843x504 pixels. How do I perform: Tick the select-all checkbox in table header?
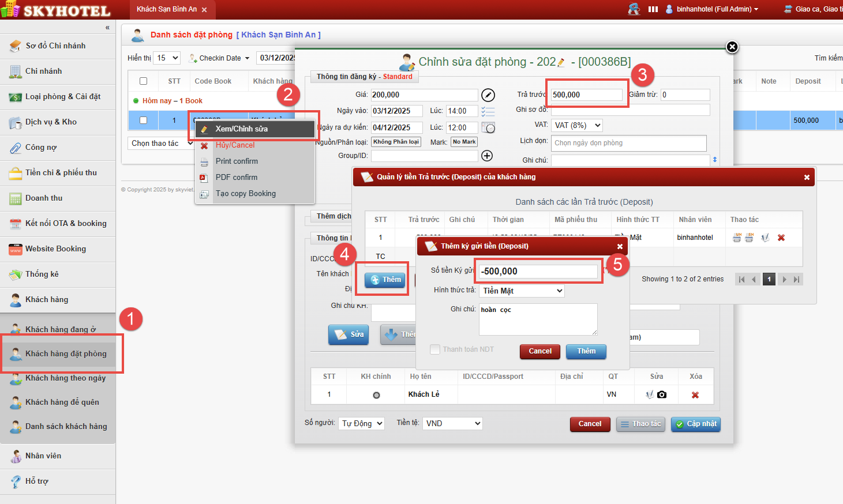click(x=144, y=81)
